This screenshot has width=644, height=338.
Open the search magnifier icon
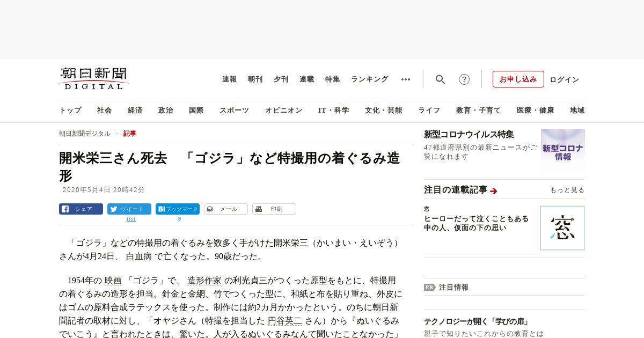click(x=440, y=79)
